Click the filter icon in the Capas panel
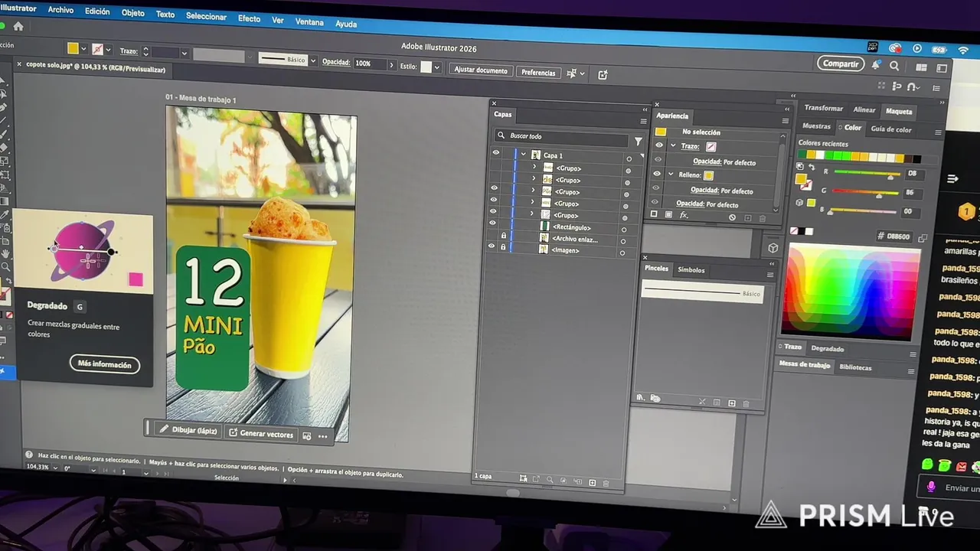The image size is (980, 551). 638,141
